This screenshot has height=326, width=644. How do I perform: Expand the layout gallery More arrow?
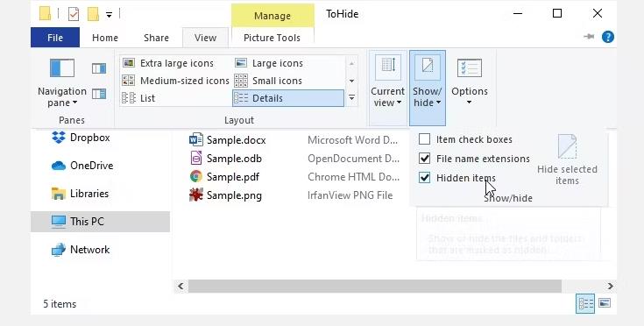351,98
